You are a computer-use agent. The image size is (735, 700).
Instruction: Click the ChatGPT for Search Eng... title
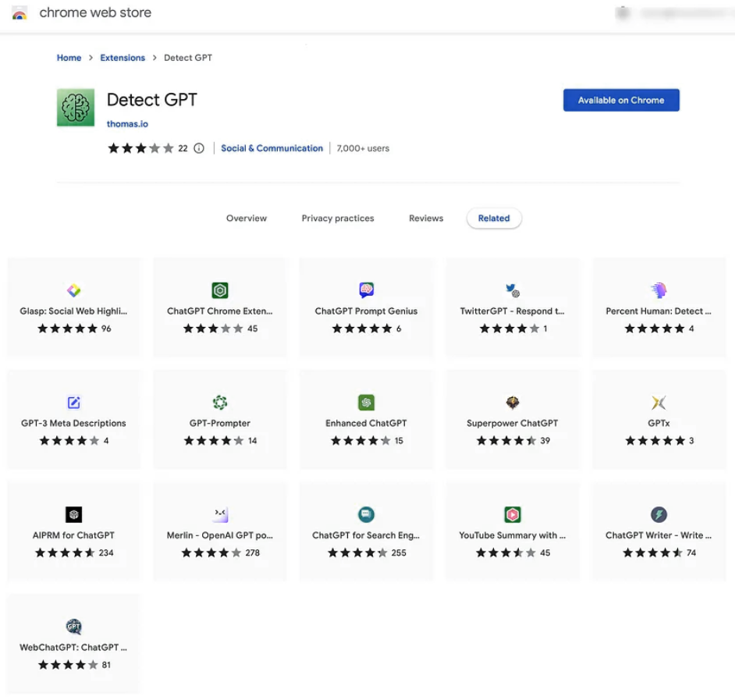[x=366, y=535]
